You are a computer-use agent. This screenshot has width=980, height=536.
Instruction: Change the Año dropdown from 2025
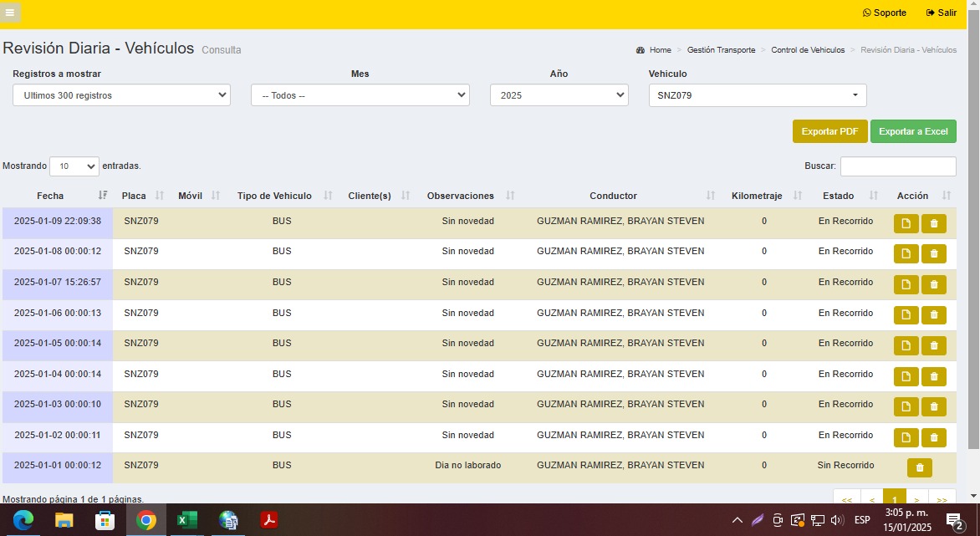[559, 95]
